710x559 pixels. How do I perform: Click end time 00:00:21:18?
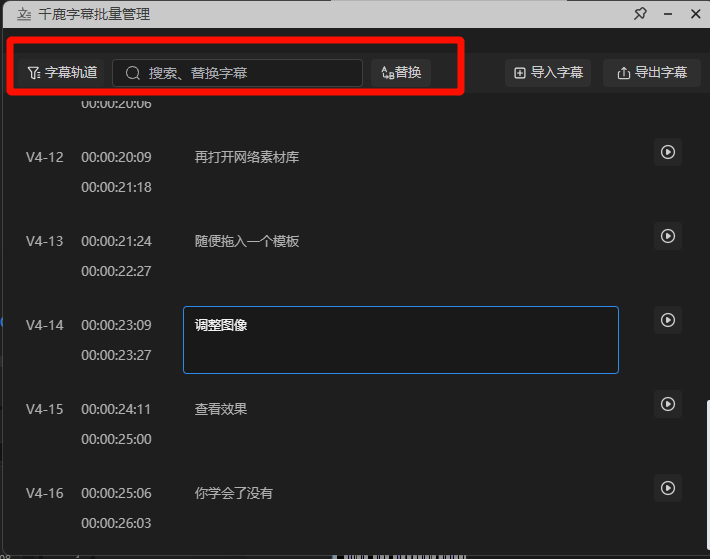[x=116, y=187]
